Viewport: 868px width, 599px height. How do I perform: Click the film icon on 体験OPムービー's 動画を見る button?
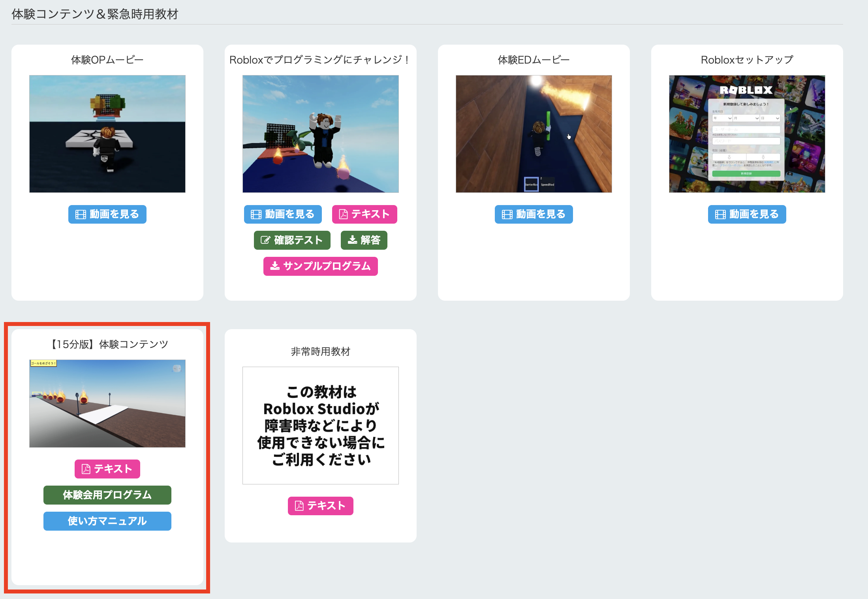(x=81, y=214)
